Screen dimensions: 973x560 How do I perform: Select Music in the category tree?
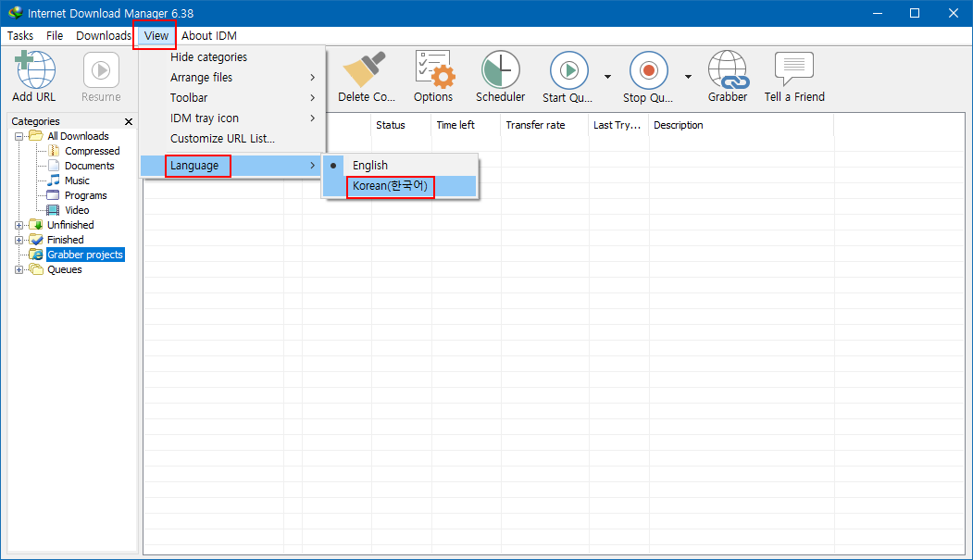click(77, 180)
